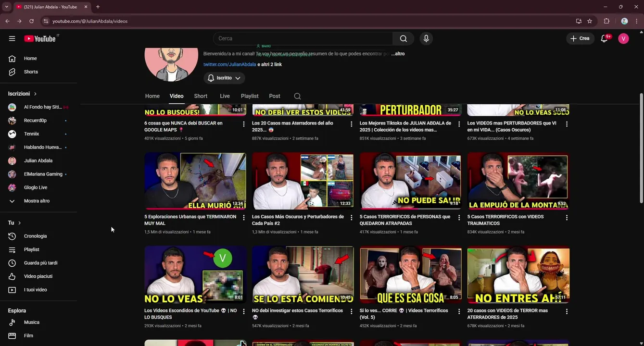Open title Los Mejores Tiktoks de JULIAN ABDALA

[405, 126]
